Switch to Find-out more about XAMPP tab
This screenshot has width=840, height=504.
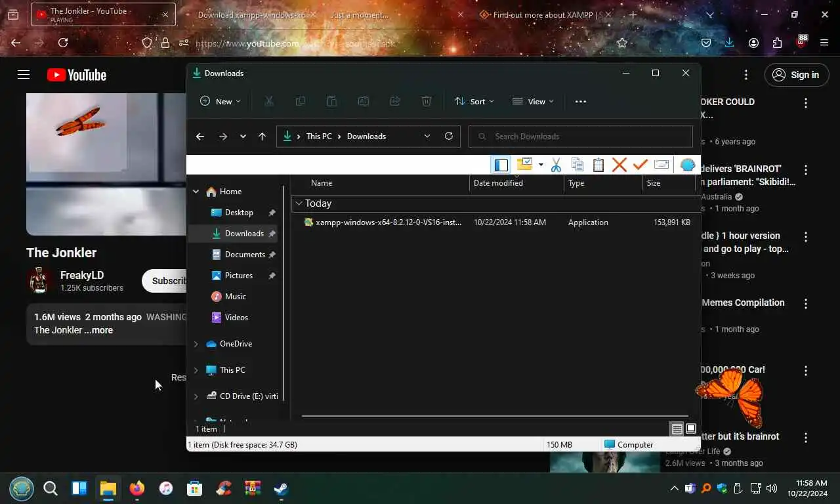(543, 14)
